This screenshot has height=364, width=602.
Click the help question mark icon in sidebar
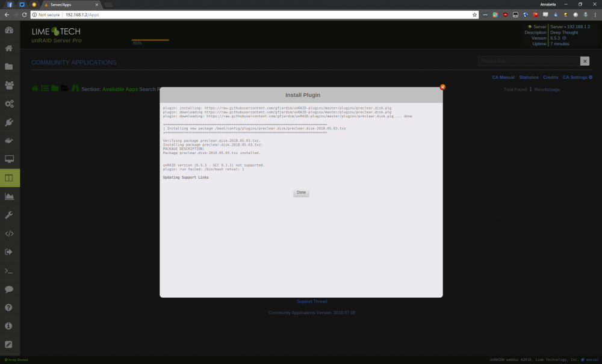9,307
